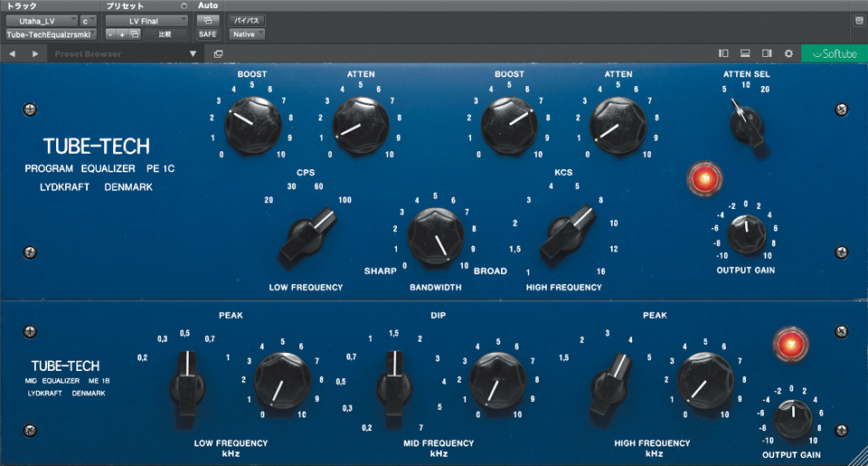The image size is (868, 466).
Task: Toggle automation SAFE button
Action: [x=208, y=34]
